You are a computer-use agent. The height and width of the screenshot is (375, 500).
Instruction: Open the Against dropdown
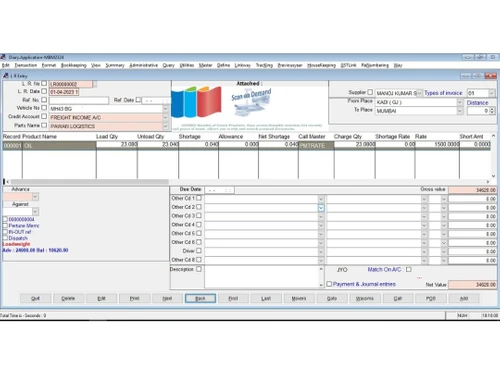click(35, 211)
